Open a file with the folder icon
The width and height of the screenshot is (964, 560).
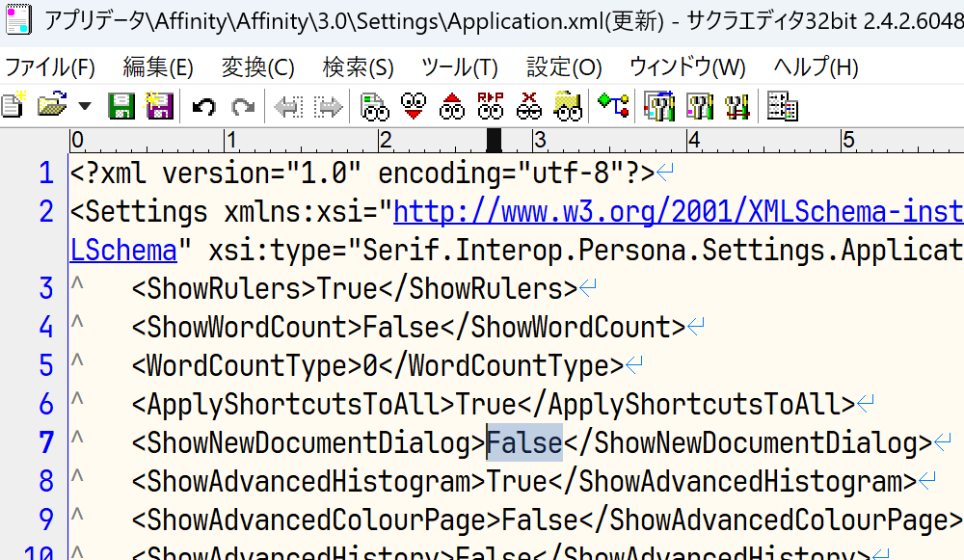point(53,105)
